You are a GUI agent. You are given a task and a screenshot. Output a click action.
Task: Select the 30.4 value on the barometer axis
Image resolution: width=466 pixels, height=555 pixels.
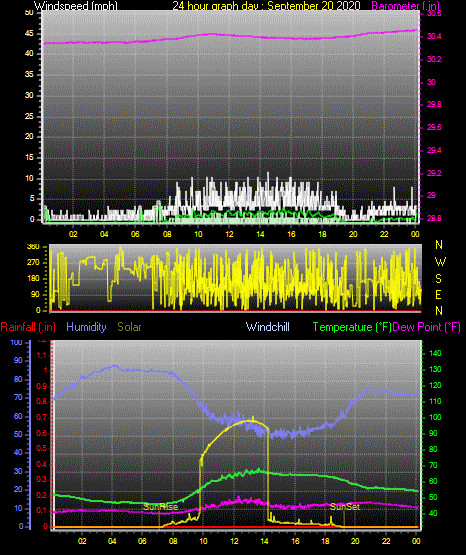tap(434, 36)
